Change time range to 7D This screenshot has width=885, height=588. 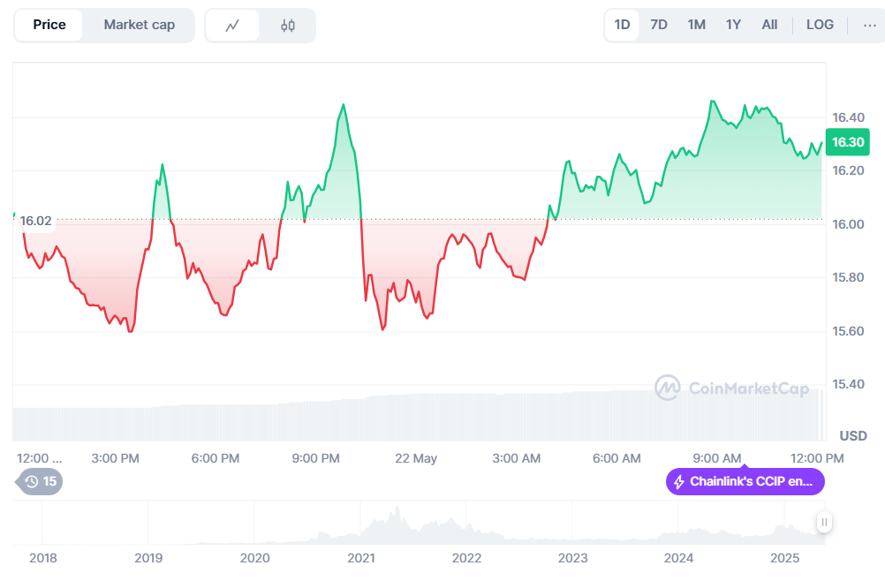659,25
